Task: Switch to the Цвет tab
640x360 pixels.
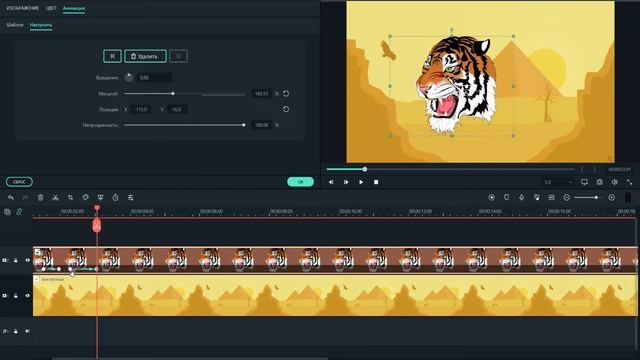Action: (x=51, y=8)
